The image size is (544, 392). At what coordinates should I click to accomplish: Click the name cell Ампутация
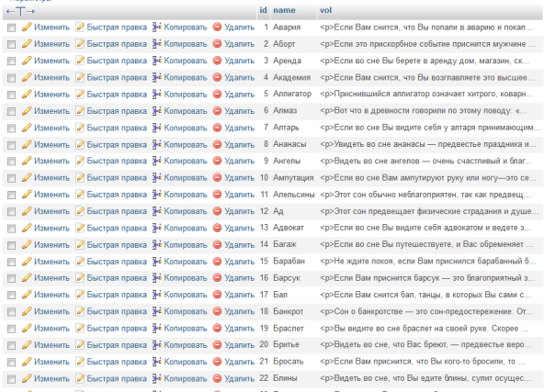293,178
